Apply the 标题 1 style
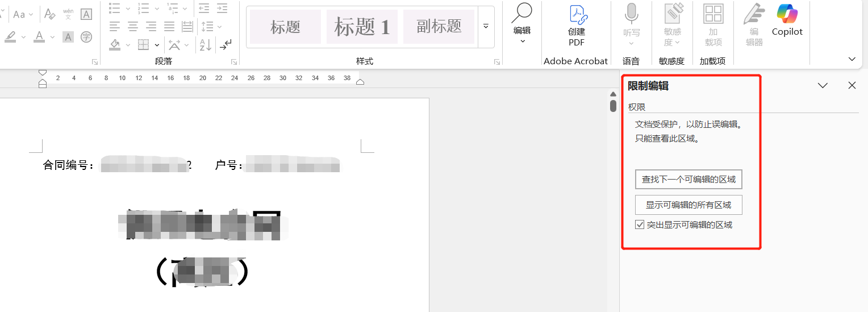The height and width of the screenshot is (312, 868). [362, 27]
